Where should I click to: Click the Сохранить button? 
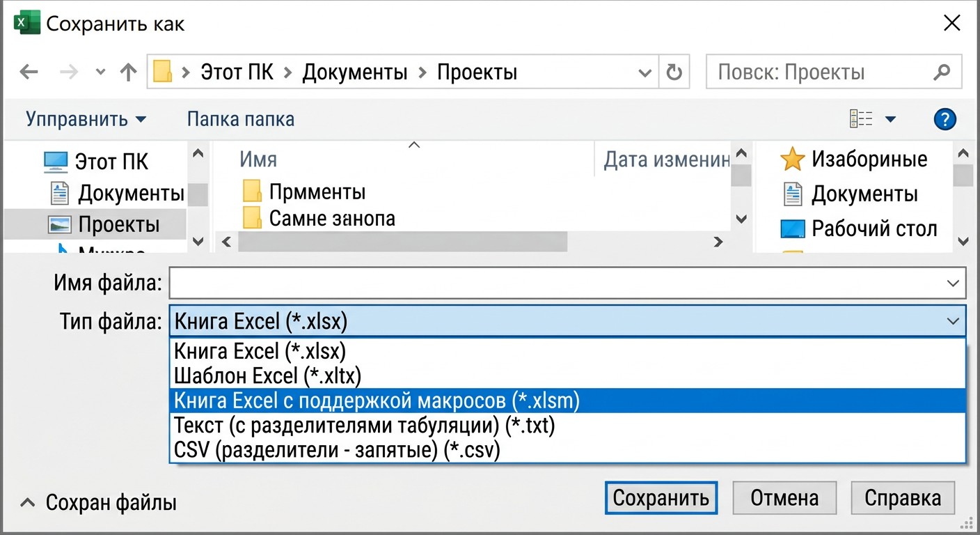tap(661, 497)
